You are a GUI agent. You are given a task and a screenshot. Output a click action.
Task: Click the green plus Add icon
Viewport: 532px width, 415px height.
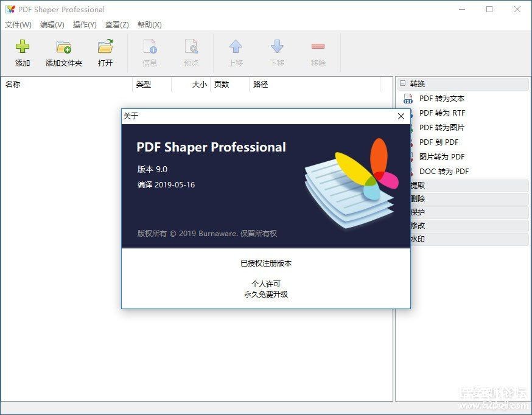[23, 46]
